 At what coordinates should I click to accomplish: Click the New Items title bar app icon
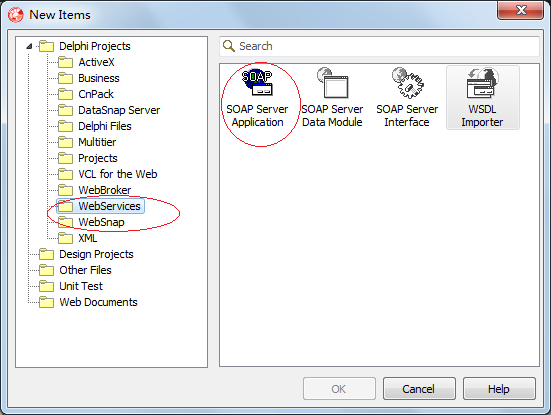point(15,15)
